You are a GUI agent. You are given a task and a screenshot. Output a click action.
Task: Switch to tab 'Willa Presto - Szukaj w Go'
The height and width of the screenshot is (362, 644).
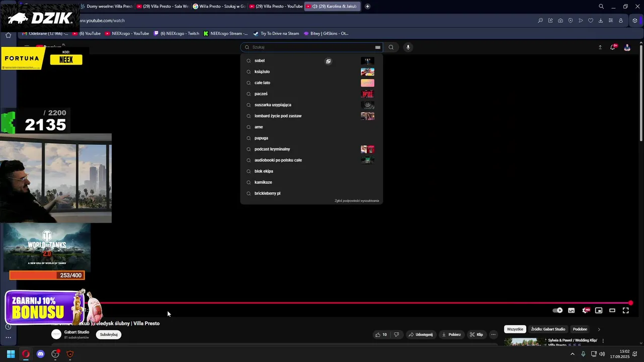[x=219, y=7]
